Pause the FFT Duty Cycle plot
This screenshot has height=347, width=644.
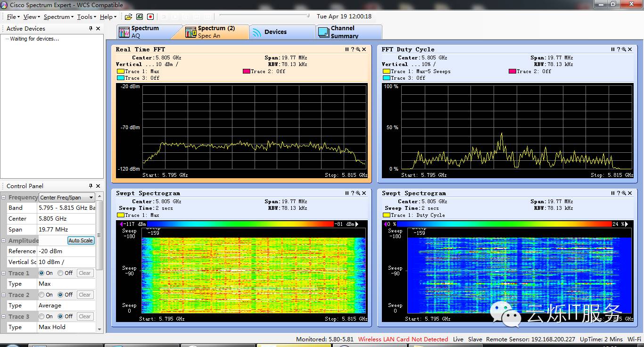click(613, 50)
